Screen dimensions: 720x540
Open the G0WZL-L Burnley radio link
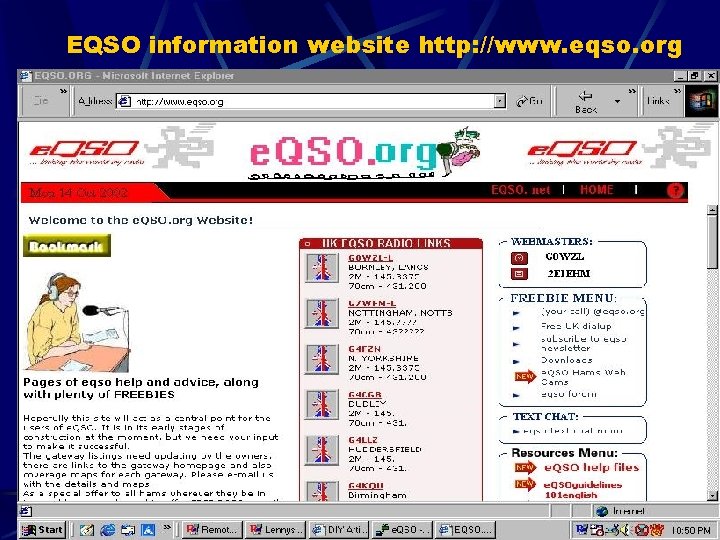tap(370, 258)
